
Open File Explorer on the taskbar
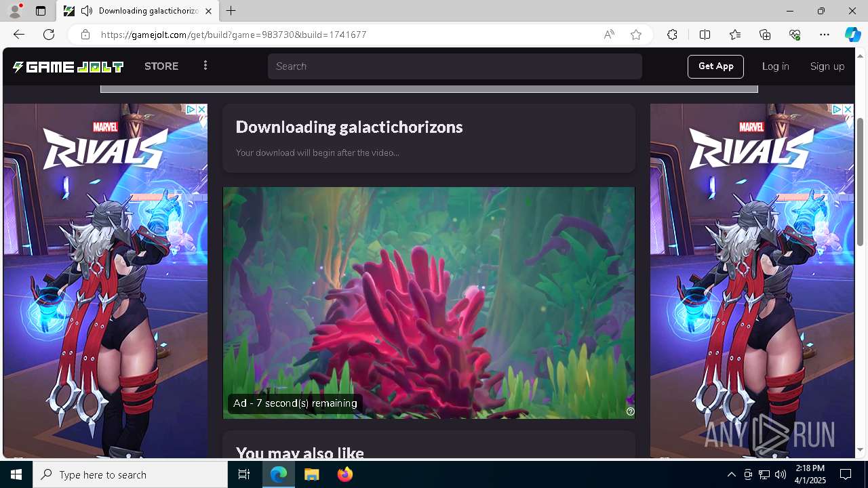coord(312,474)
